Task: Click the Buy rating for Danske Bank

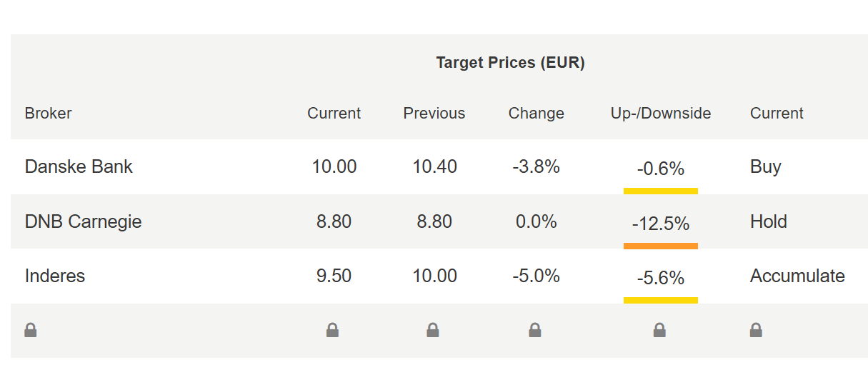Action: point(766,167)
